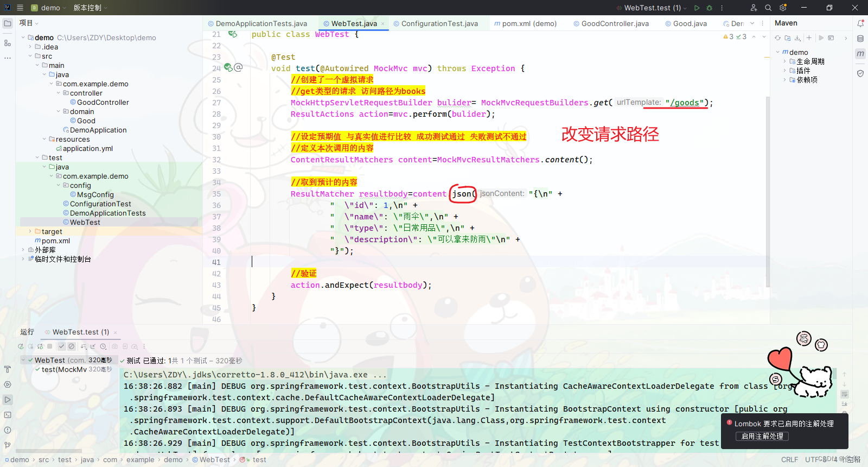Open Code With Me add-user icon
The height and width of the screenshot is (467, 868).
click(754, 8)
